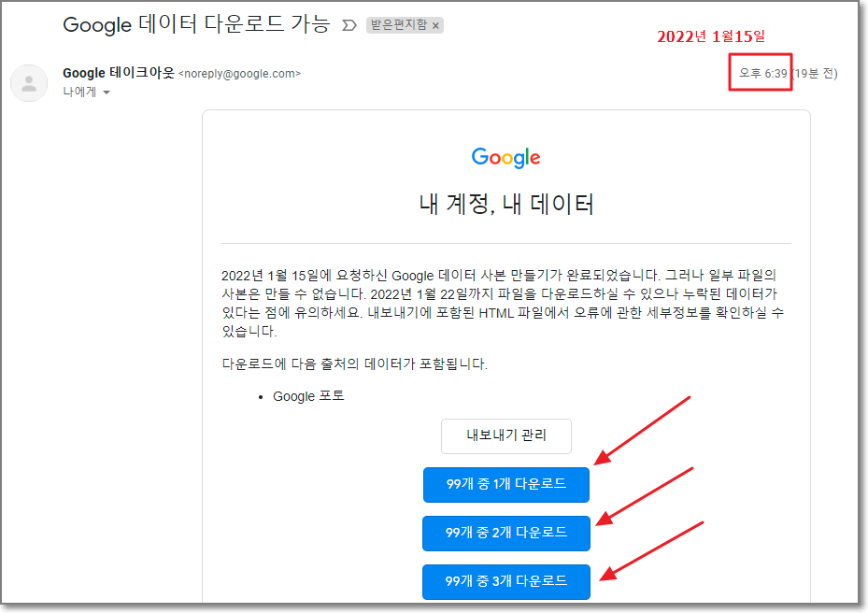Click the heading 내 계정, 내 데이터

pyautogui.click(x=506, y=204)
